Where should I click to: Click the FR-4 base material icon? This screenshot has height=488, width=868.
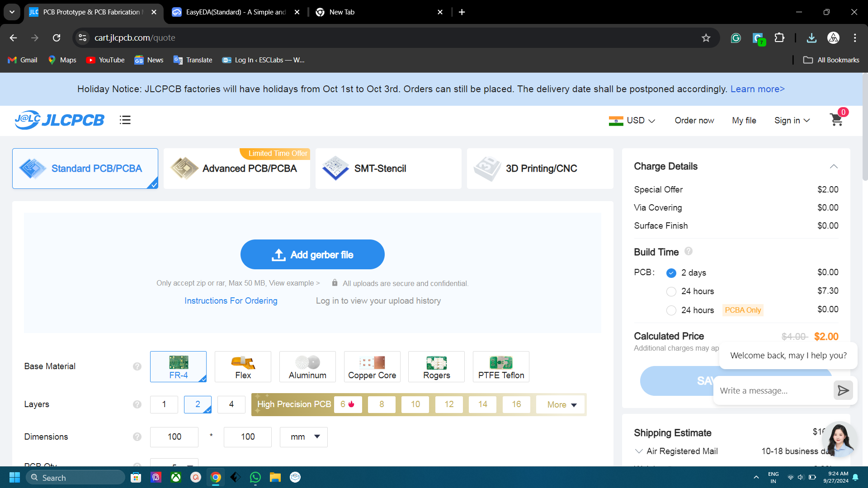click(178, 366)
